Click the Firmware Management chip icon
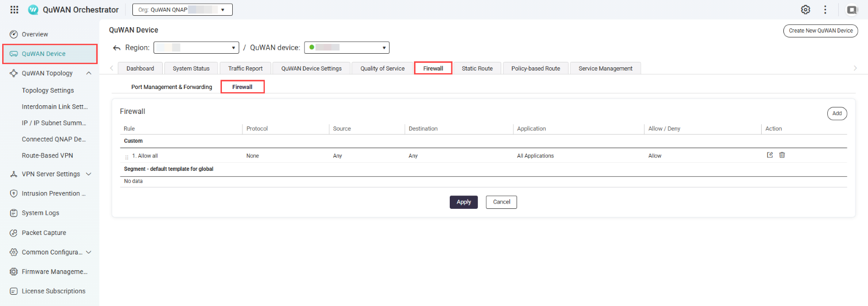This screenshot has height=306, width=868. coord(14,272)
